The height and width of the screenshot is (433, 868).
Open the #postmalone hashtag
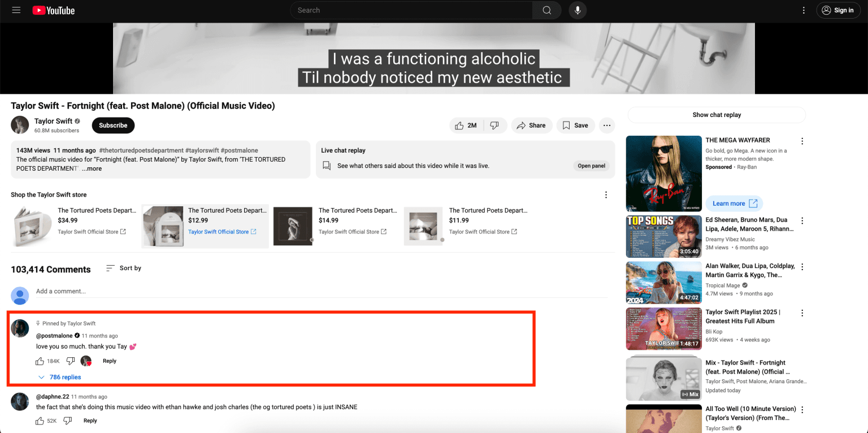coord(240,150)
